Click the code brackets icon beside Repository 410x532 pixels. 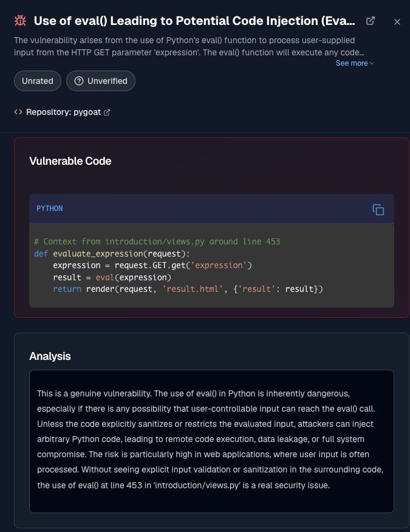coord(18,112)
